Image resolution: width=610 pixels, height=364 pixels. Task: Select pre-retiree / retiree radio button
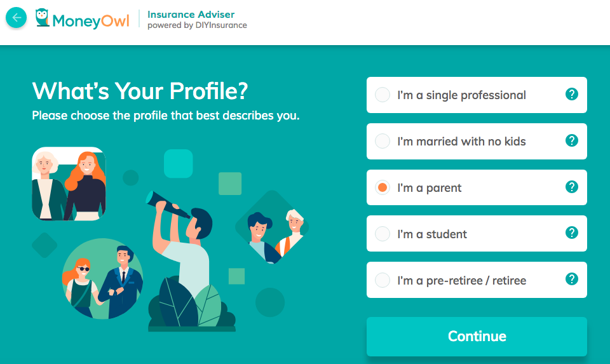(383, 280)
